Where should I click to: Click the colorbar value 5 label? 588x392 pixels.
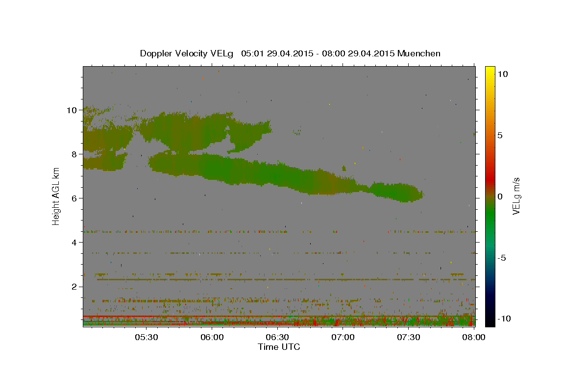coord(500,135)
